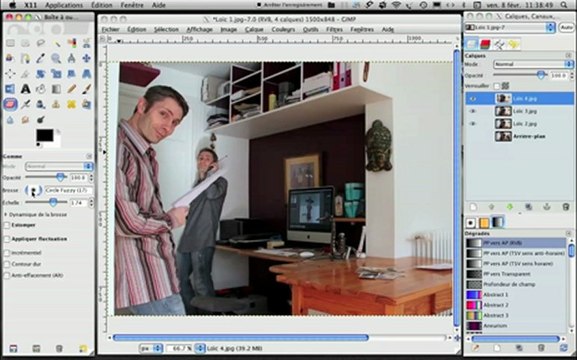Enable the Appliquer fluctuation checkbox
This screenshot has width=577, height=360.
coord(7,239)
